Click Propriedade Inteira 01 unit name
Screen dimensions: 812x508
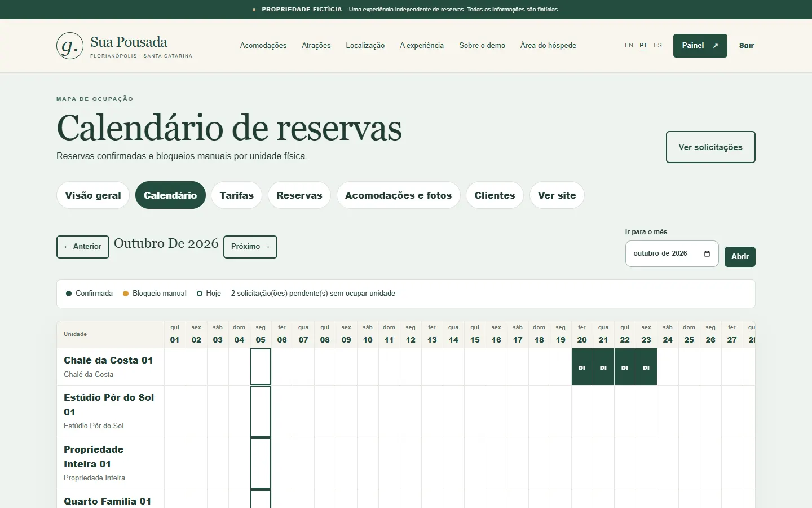(94, 457)
